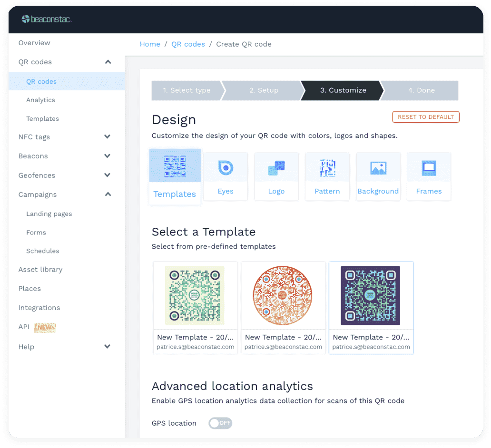Open Places in the sidebar
The width and height of the screenshot is (491, 448).
coord(29,289)
